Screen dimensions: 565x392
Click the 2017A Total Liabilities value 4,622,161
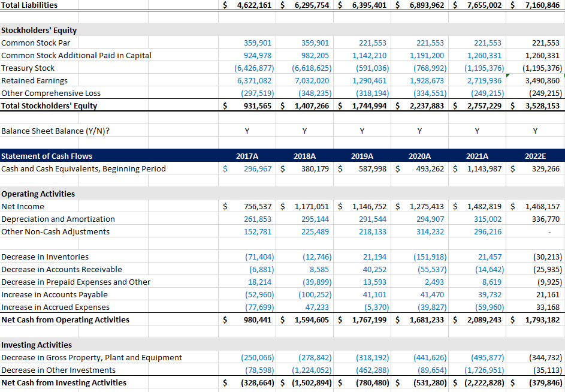254,5
